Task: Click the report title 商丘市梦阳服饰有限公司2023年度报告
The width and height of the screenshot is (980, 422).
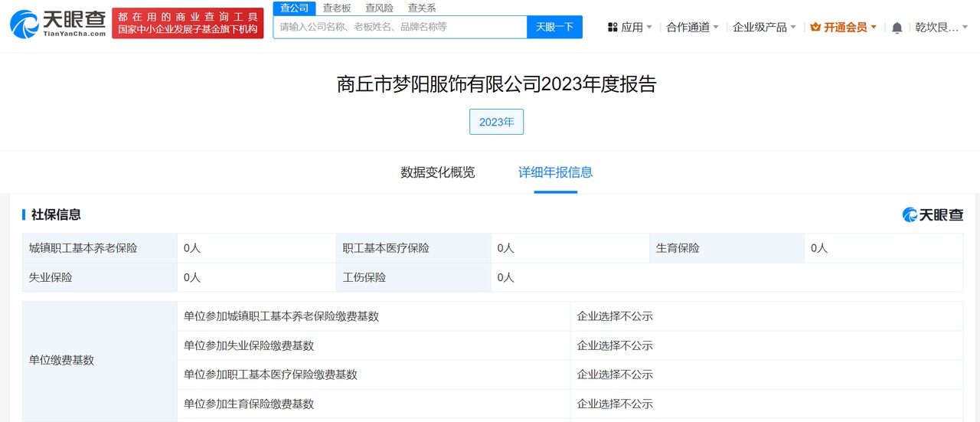Action: click(497, 83)
